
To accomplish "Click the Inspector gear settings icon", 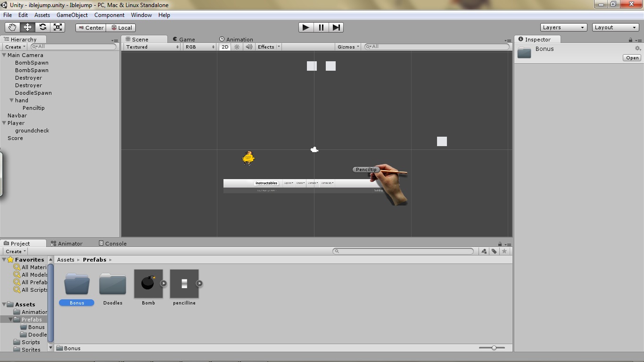I will point(638,49).
